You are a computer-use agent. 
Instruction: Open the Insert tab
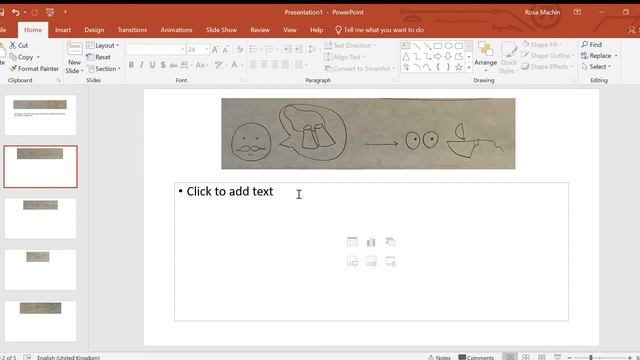pos(63,30)
